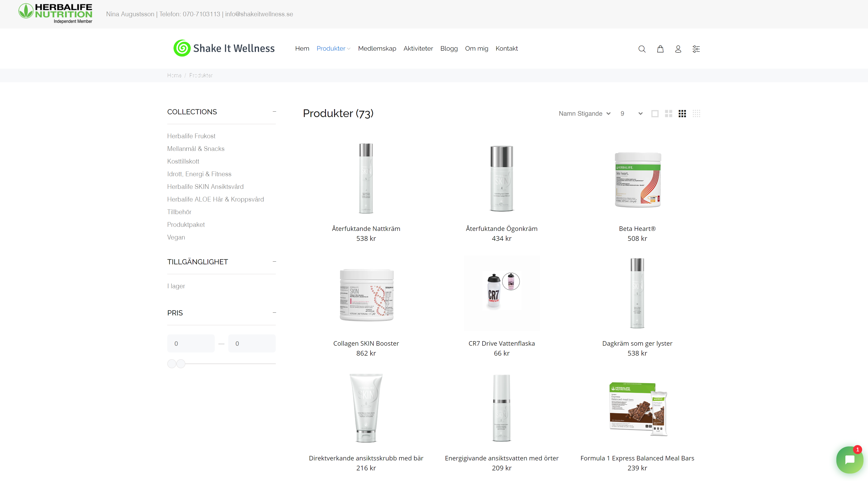Collapse the PRIS filter section
The width and height of the screenshot is (868, 488).
click(x=274, y=313)
